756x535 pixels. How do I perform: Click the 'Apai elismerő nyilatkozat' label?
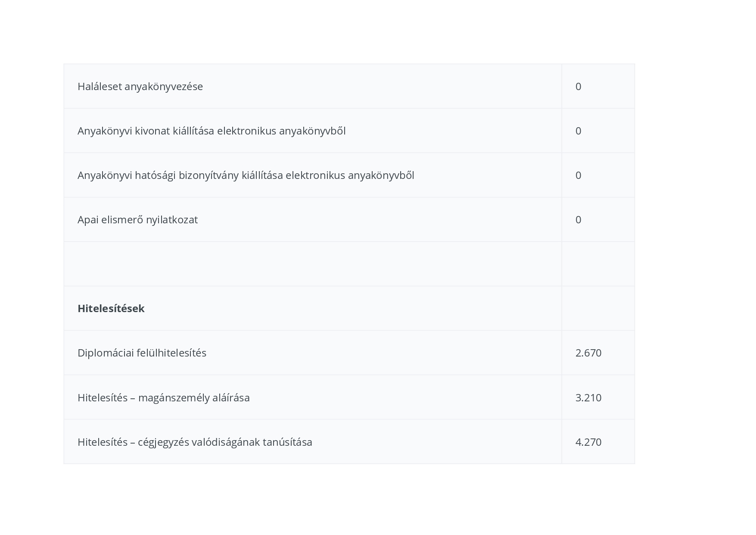(x=137, y=220)
